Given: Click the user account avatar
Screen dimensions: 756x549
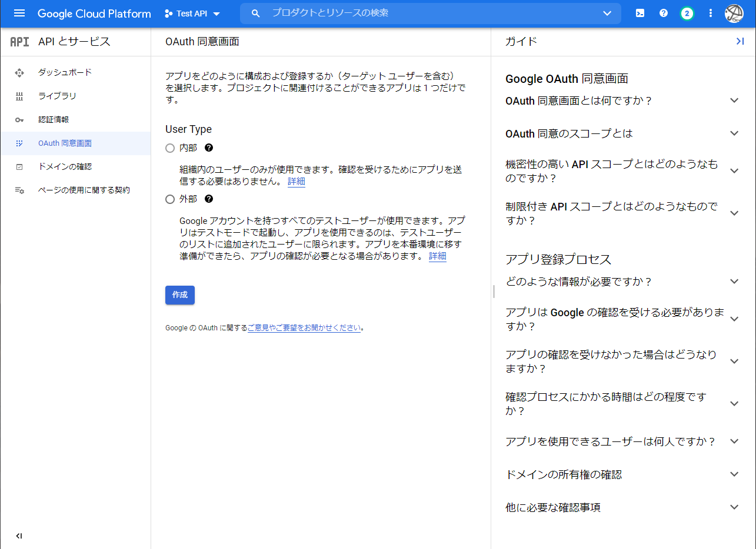Looking at the screenshot, I should pyautogui.click(x=734, y=14).
